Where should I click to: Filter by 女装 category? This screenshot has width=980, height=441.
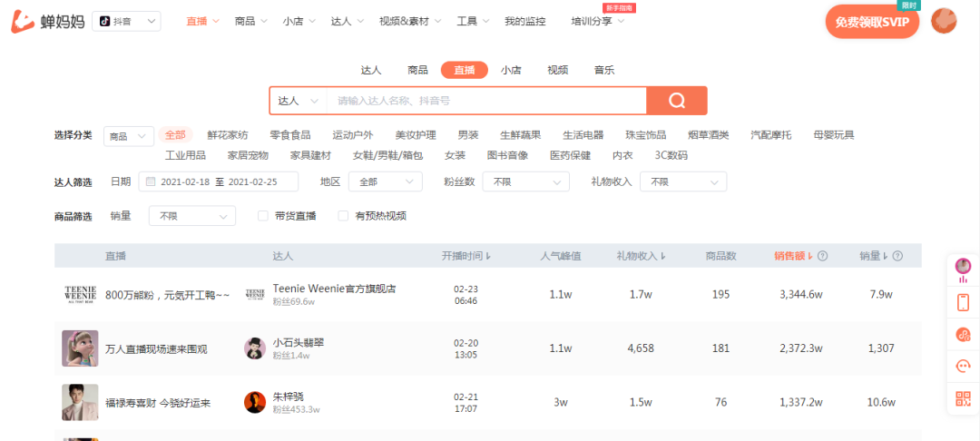click(455, 155)
